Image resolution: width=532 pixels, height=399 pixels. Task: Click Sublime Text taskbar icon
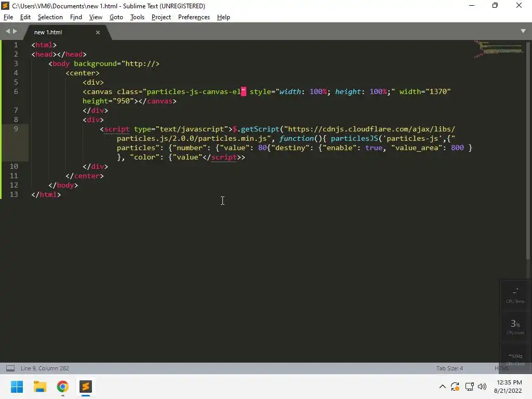tap(86, 387)
